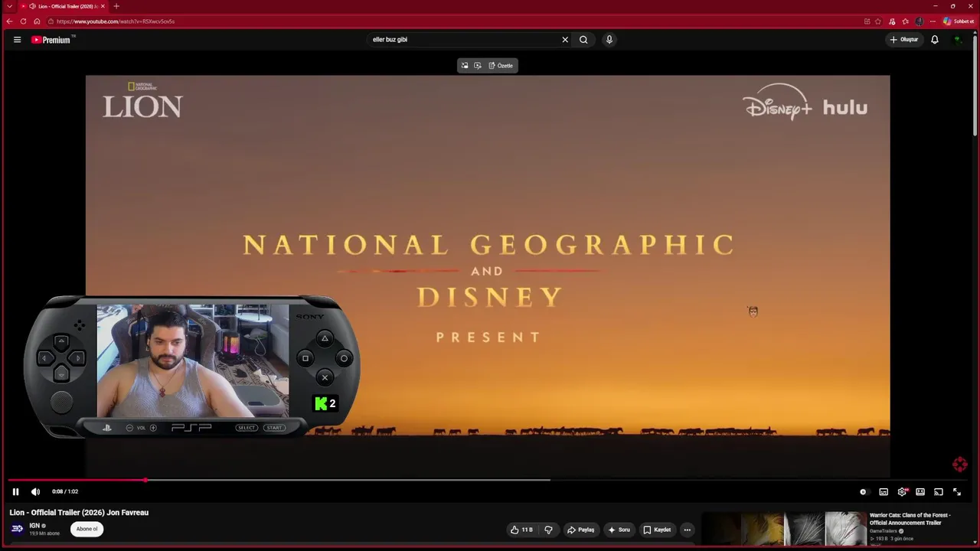Pause the Lion trailer video
Image resolution: width=980 pixels, height=551 pixels.
[15, 492]
